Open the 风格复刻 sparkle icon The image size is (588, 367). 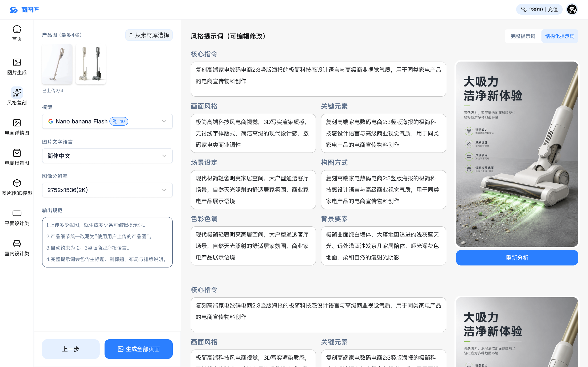pyautogui.click(x=17, y=92)
